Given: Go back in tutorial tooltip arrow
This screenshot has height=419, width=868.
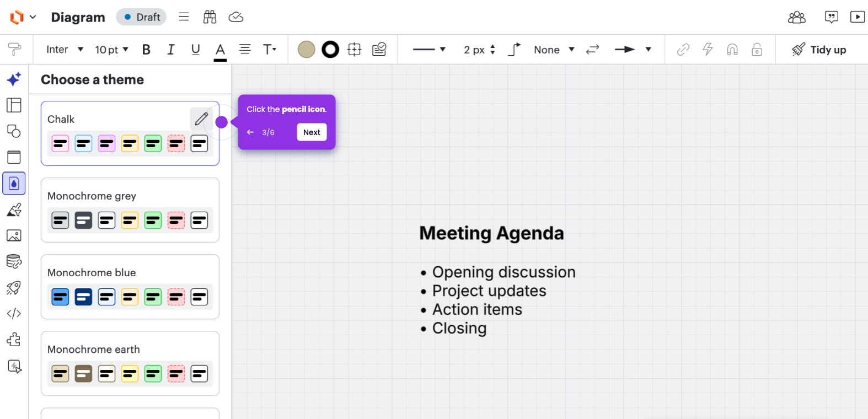Looking at the screenshot, I should pyautogui.click(x=250, y=132).
